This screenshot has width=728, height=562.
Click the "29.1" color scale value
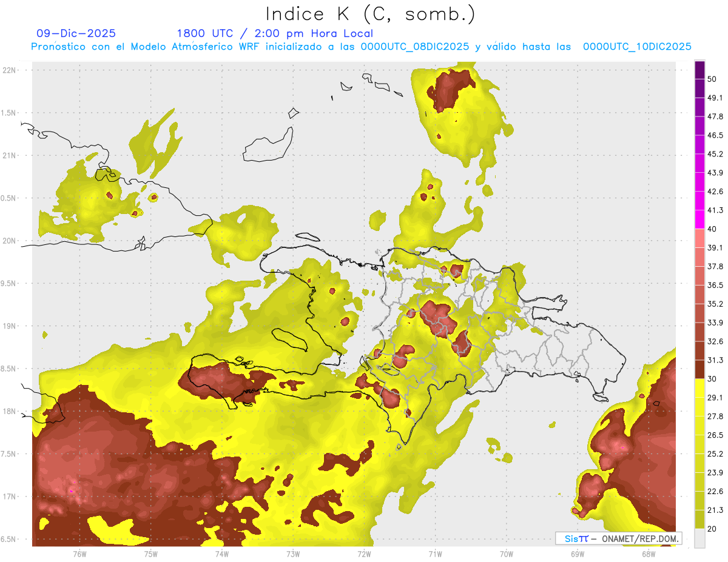[715, 398]
